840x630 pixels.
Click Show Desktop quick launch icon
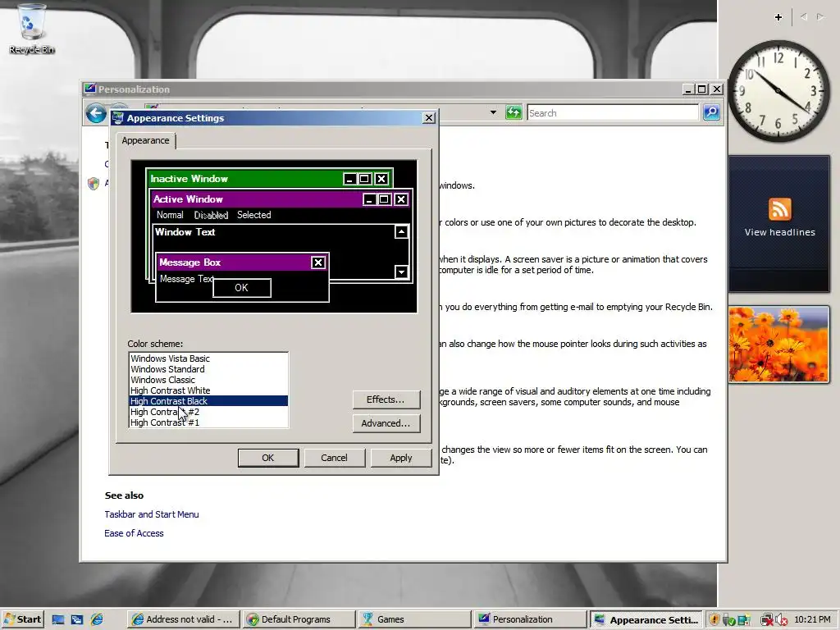(x=58, y=620)
